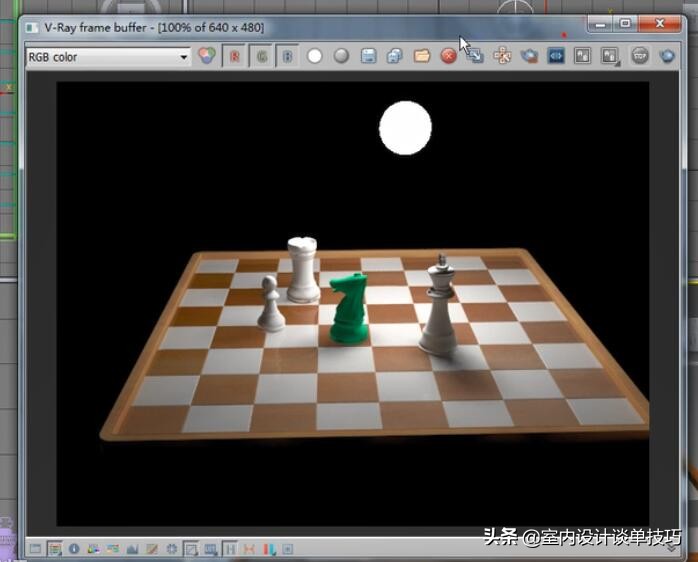Load image using the folder icon
The image size is (698, 562).
421,56
